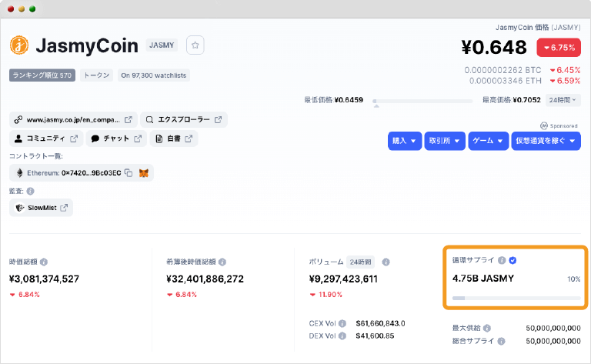Click the ランキング順位 570 badge
The image size is (591, 364).
[42, 75]
